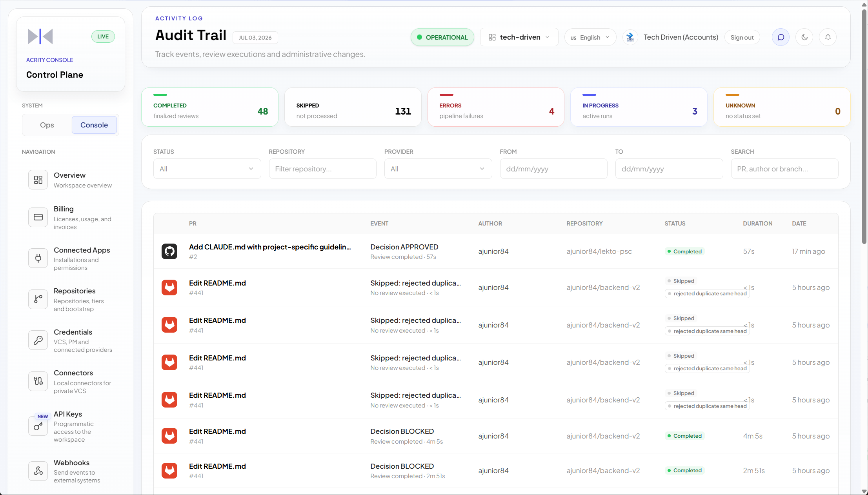Click the STATUS column header
Viewport: 868px width, 495px height.
[675, 223]
